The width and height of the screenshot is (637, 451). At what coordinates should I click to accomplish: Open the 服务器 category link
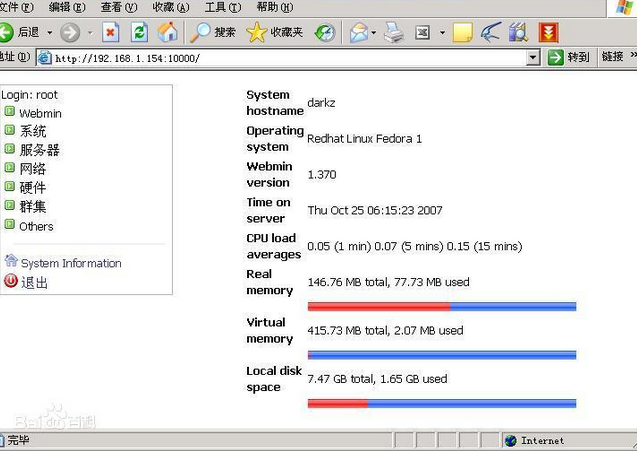point(39,150)
